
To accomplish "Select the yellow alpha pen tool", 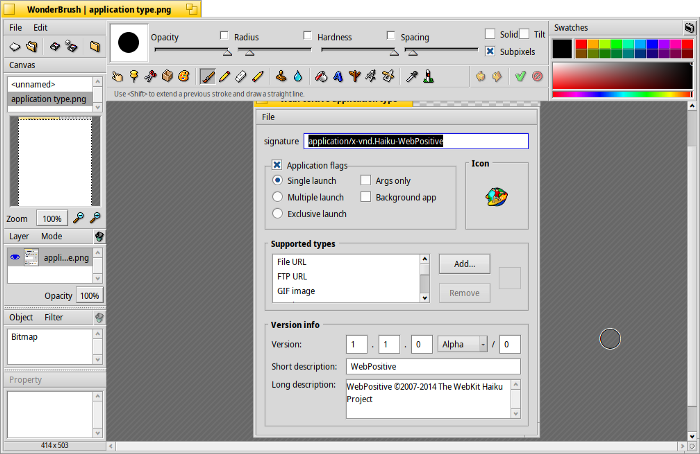I will pyautogui.click(x=258, y=77).
